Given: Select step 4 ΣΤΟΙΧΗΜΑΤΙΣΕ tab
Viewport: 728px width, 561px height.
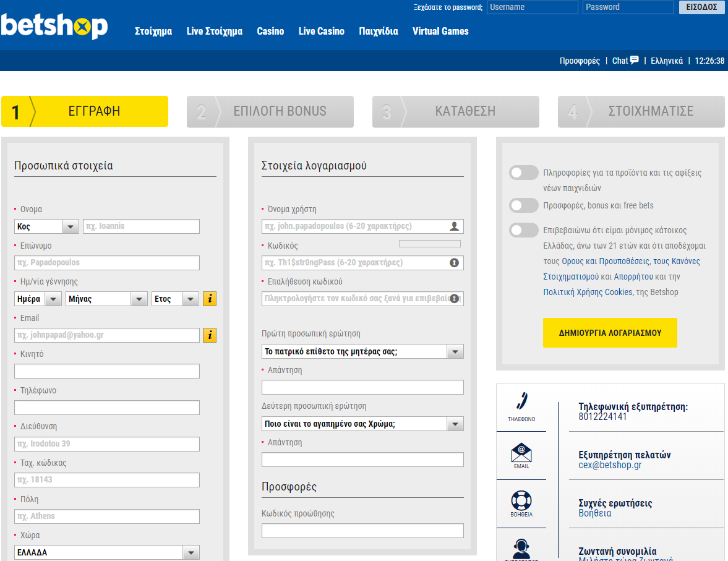Looking at the screenshot, I should (641, 111).
